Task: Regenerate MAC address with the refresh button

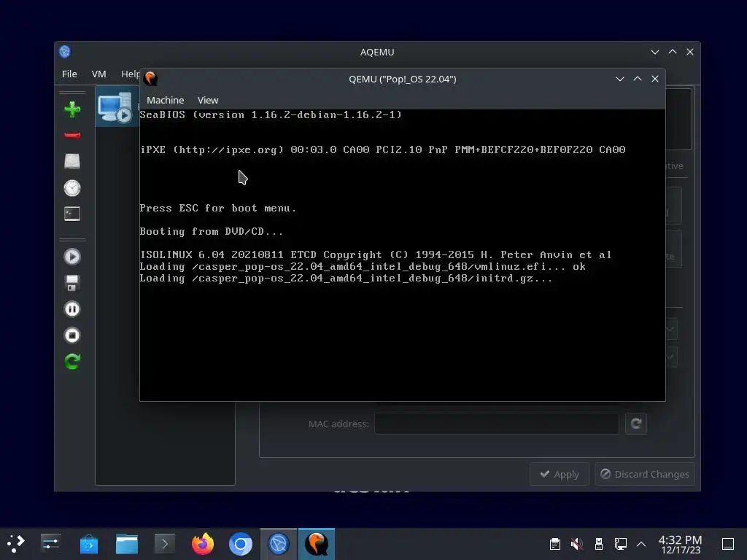Action: [x=636, y=424]
